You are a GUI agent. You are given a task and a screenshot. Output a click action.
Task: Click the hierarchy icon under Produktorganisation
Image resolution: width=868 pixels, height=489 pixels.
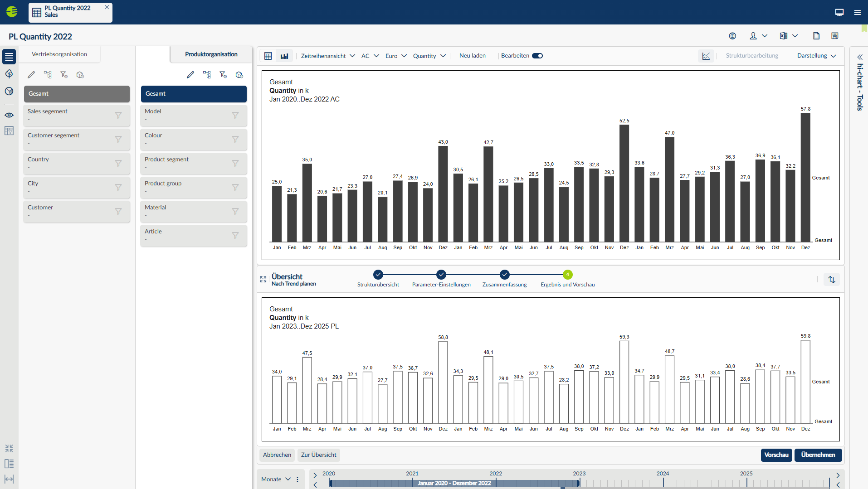click(x=207, y=75)
